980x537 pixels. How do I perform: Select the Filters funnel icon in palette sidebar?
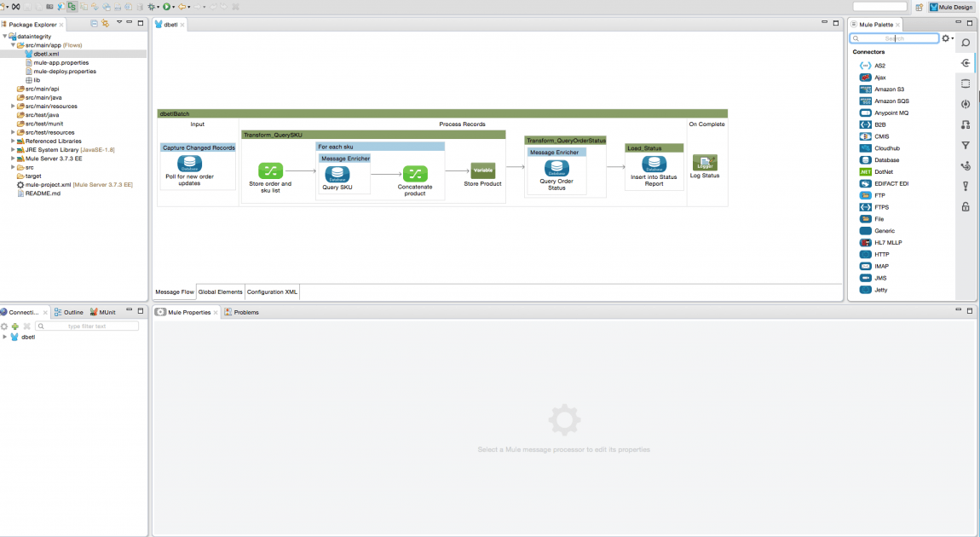pos(966,145)
